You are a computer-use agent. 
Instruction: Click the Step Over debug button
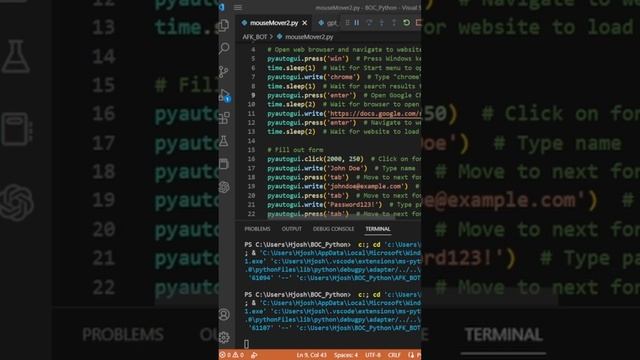pyautogui.click(x=369, y=23)
